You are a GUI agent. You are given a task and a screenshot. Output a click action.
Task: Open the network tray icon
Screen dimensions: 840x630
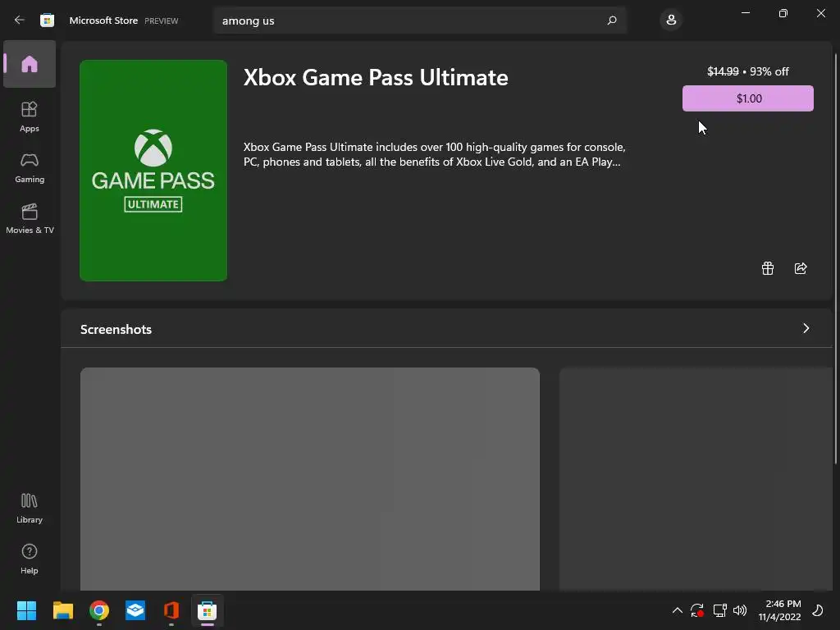(x=719, y=610)
